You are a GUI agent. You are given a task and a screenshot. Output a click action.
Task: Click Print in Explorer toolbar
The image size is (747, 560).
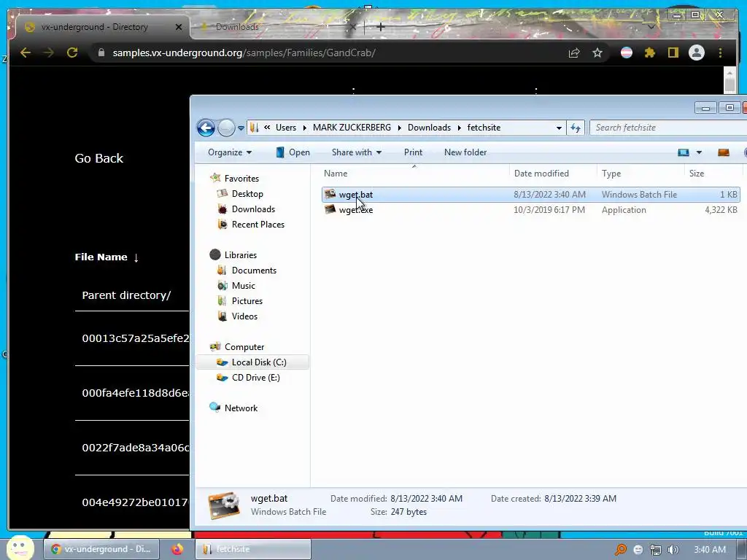coord(413,152)
